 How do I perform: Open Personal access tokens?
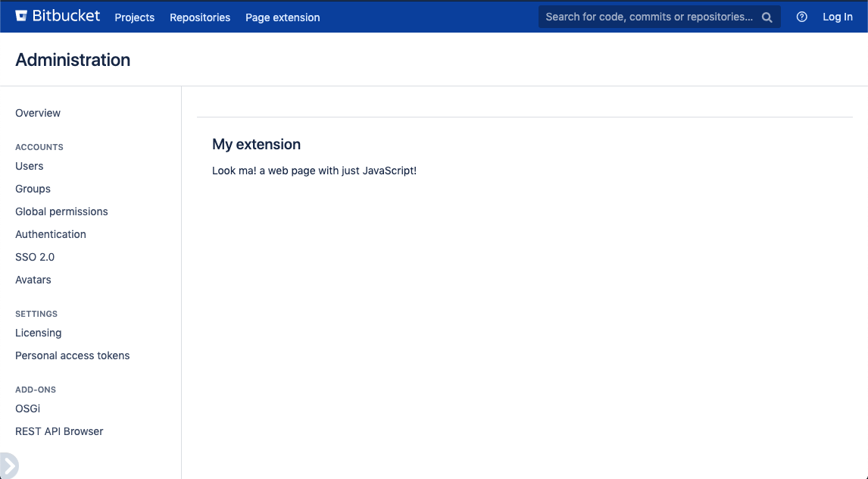coord(72,355)
